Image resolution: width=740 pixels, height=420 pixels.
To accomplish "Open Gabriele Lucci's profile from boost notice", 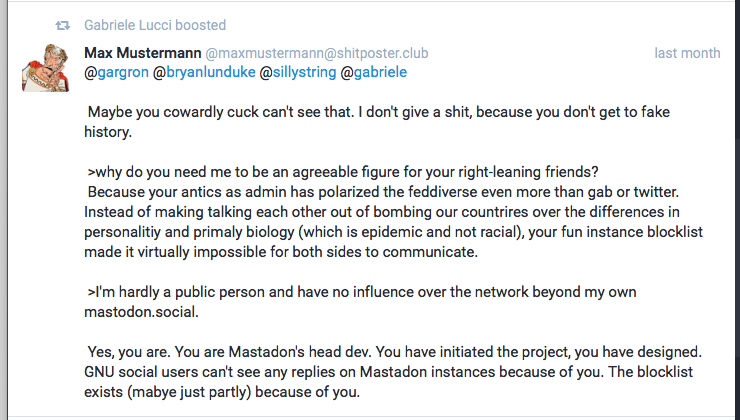I will (134, 25).
